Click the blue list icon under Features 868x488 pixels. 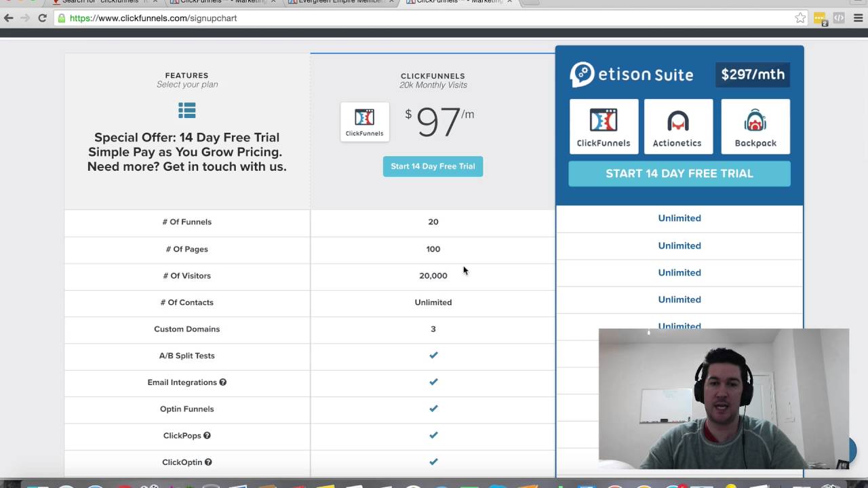(x=187, y=110)
